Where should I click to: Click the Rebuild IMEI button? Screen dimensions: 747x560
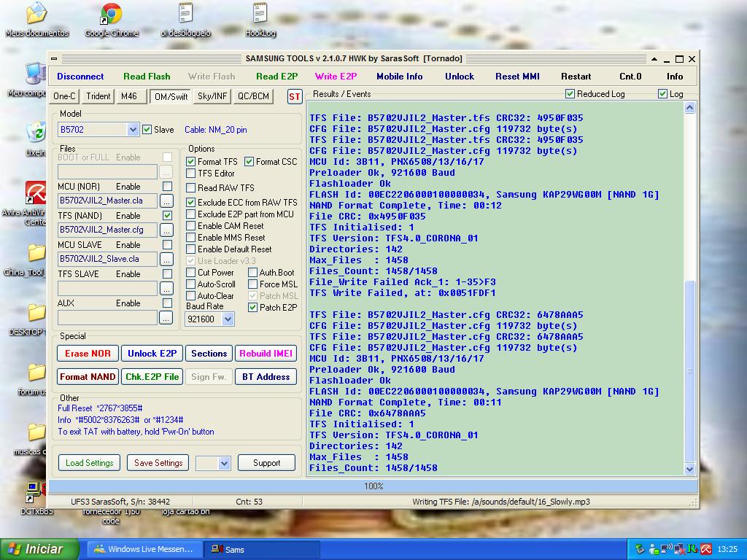(x=266, y=354)
